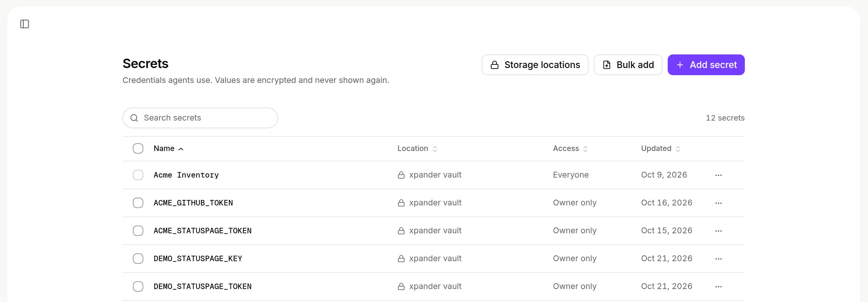
Task: Click the DEMO_STATUSPAGE_TOKEN secret name
Action: pyautogui.click(x=203, y=286)
